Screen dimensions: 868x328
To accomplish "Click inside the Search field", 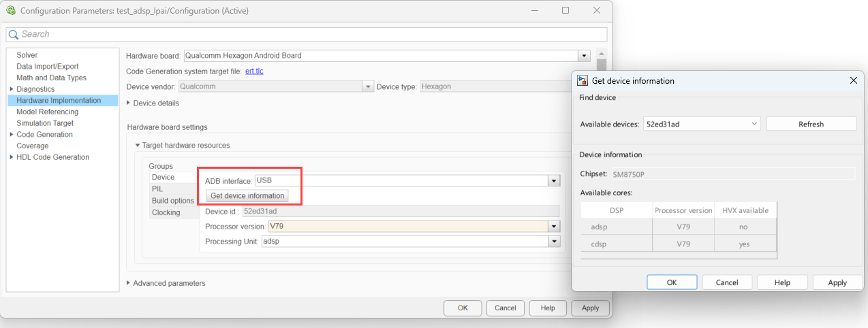I will [x=307, y=34].
